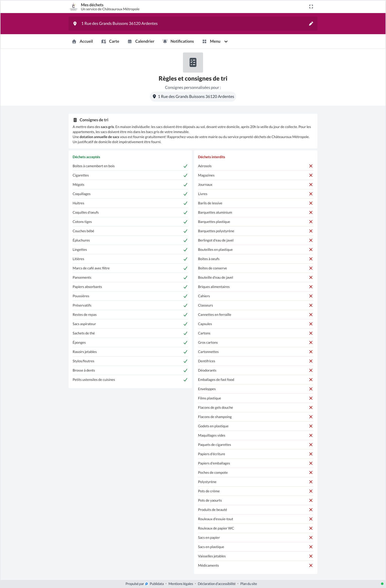Click the calendar icon beside Calendrier

tap(130, 41)
